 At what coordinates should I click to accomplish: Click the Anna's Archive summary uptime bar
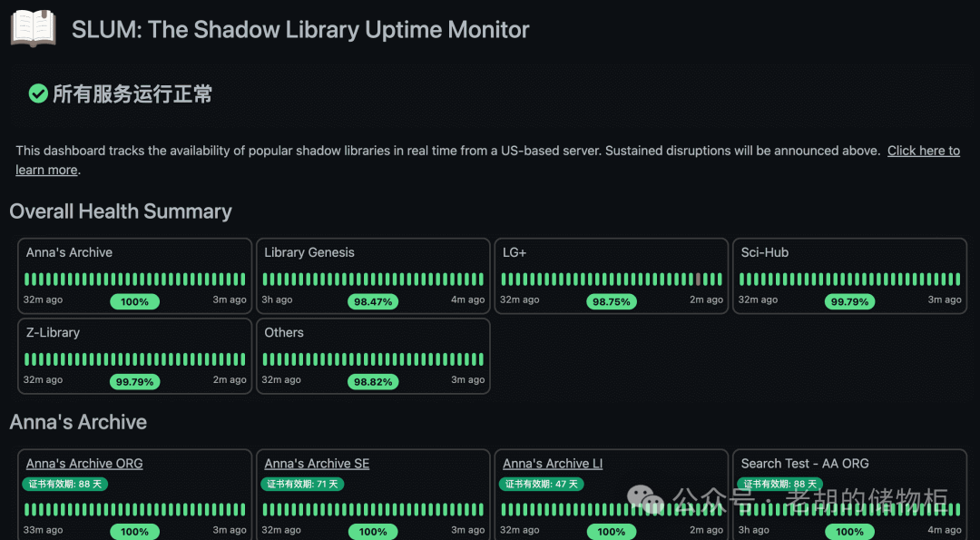click(135, 280)
